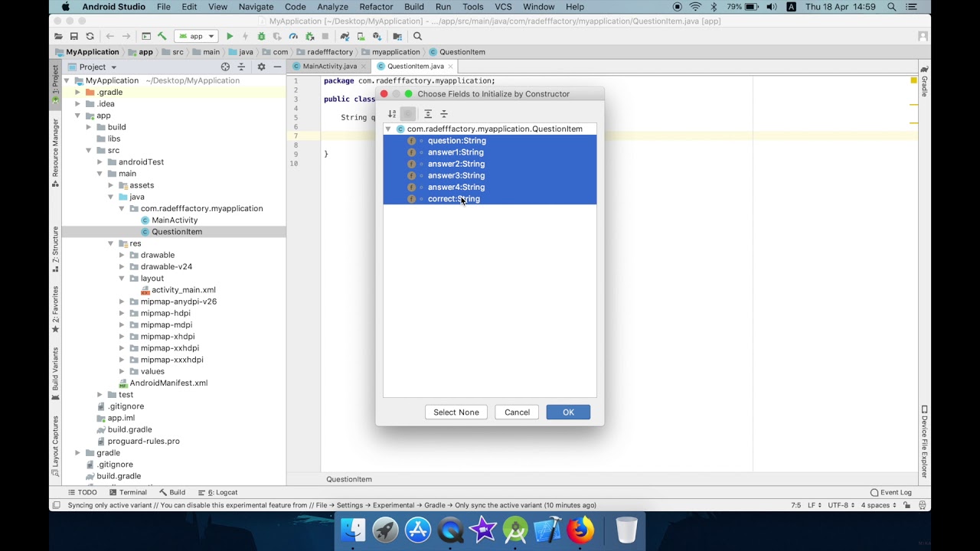This screenshot has width=980, height=551.
Task: Hide the Project panel with minus icon
Action: click(x=277, y=67)
